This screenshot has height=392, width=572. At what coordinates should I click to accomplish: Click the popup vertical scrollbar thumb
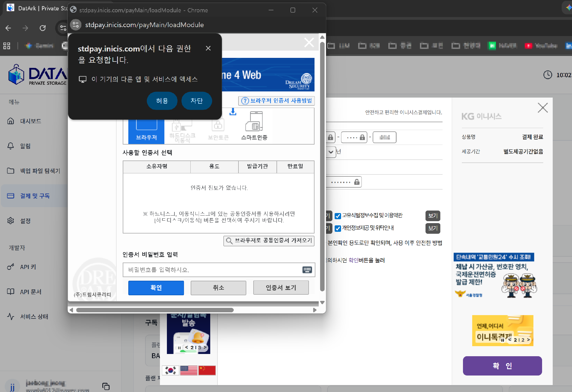(x=322, y=166)
